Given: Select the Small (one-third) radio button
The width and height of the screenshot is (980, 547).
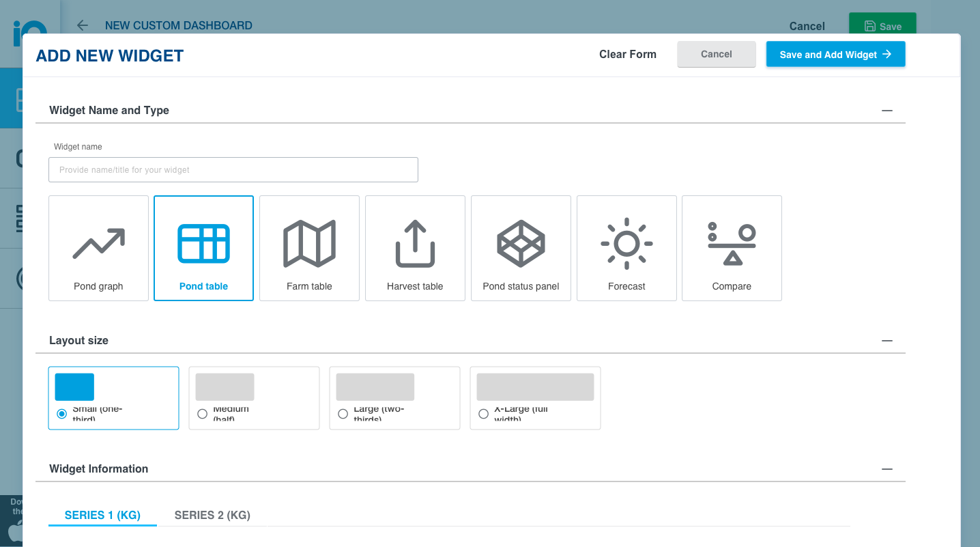Looking at the screenshot, I should coord(62,414).
